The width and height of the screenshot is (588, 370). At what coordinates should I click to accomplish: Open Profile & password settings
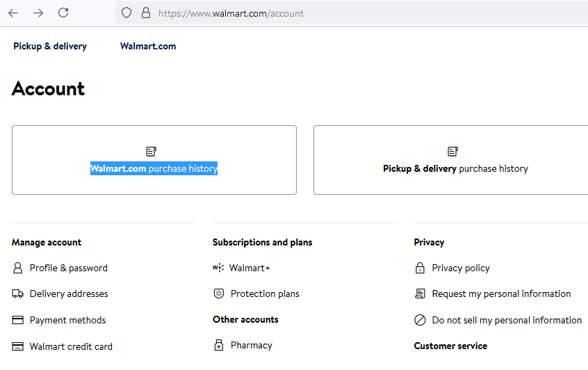click(x=69, y=268)
